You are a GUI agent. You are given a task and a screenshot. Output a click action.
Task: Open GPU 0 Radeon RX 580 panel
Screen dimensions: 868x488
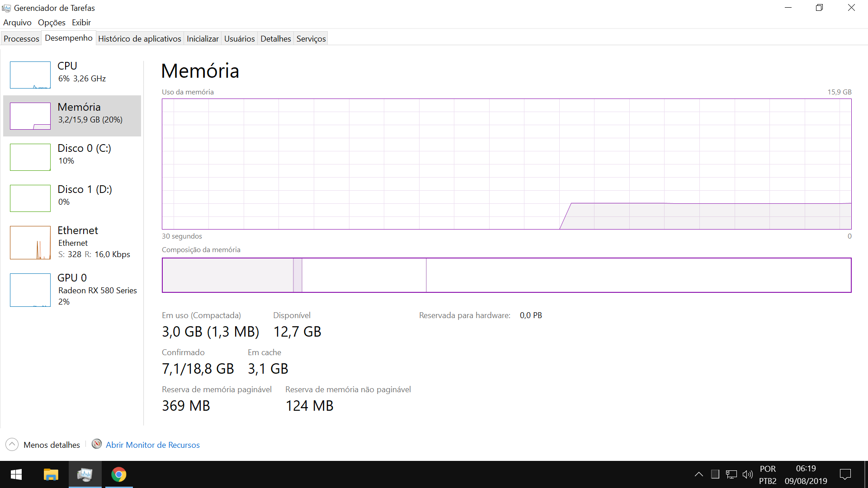(97, 290)
